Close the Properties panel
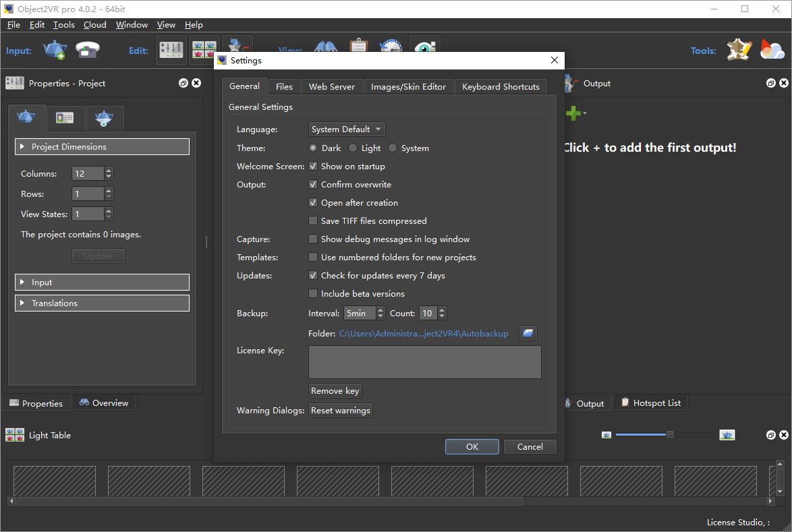 [x=196, y=84]
